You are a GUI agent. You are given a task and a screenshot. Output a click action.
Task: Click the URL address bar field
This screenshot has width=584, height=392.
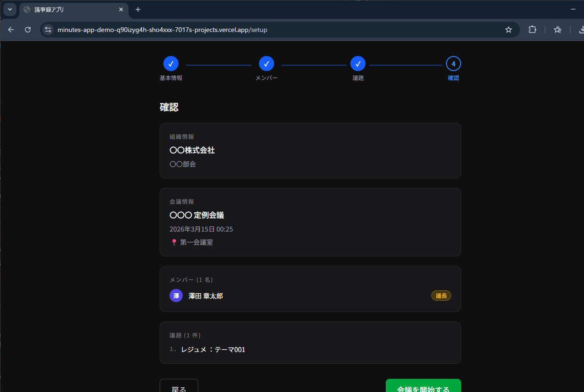[x=278, y=30]
